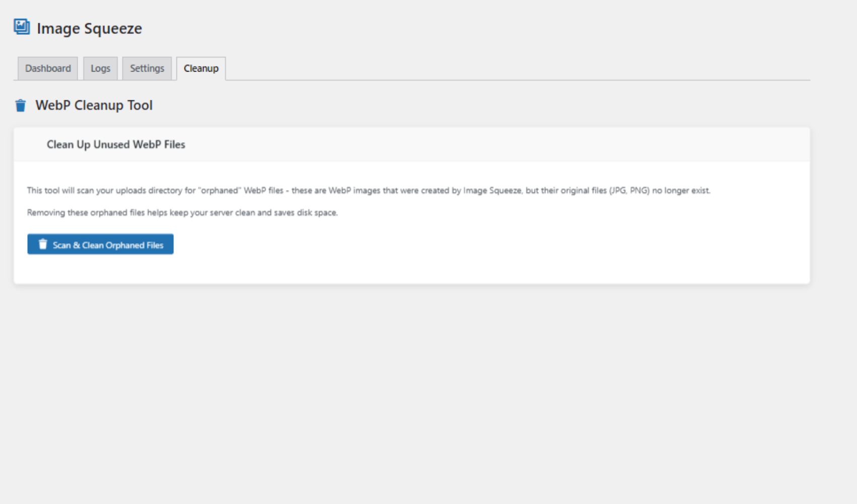Select the Cleanup tab
Screen dimensions: 857x504
tap(201, 68)
